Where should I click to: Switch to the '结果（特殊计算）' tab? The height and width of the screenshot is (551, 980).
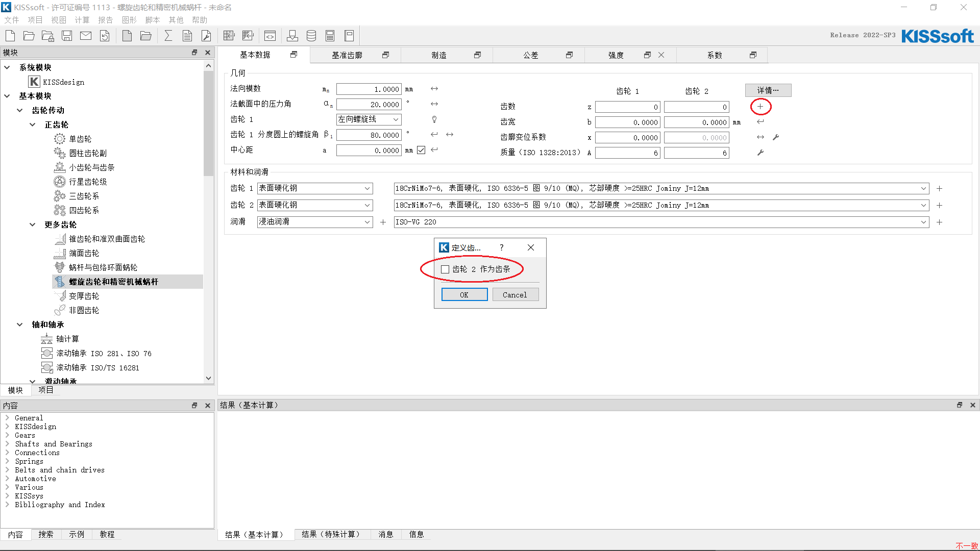[x=332, y=534]
